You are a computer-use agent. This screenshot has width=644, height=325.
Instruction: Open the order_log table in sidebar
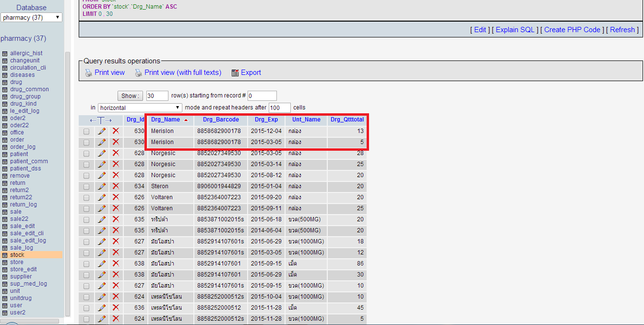pyautogui.click(x=23, y=147)
